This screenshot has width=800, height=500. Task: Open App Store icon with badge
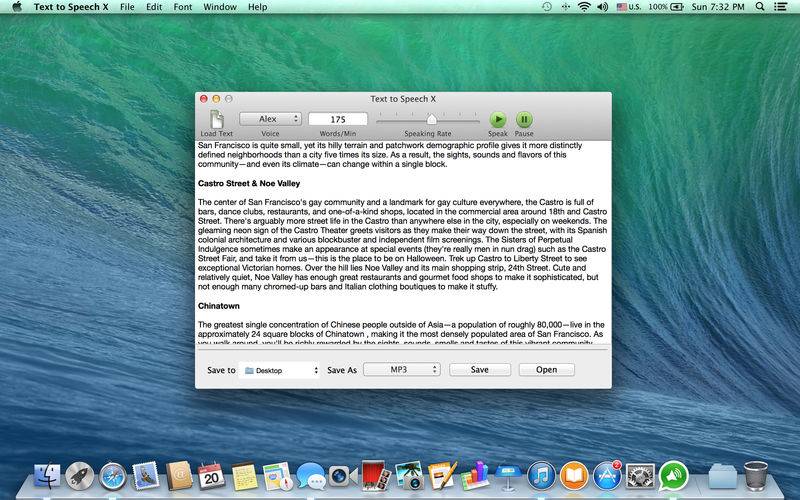tap(607, 476)
